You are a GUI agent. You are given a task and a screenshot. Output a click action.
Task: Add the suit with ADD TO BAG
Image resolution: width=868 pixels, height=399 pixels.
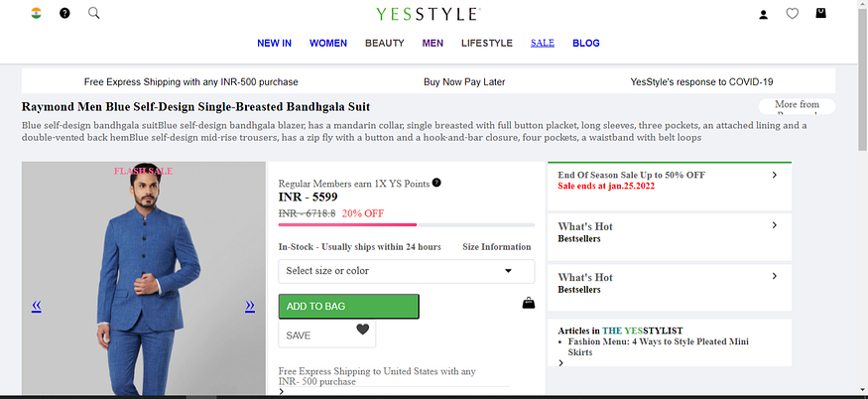pyautogui.click(x=349, y=307)
